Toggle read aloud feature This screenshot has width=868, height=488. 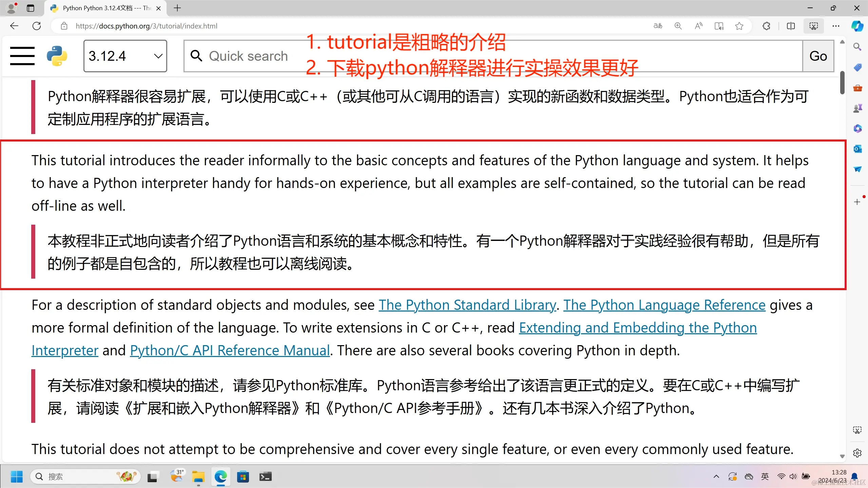pyautogui.click(x=698, y=26)
